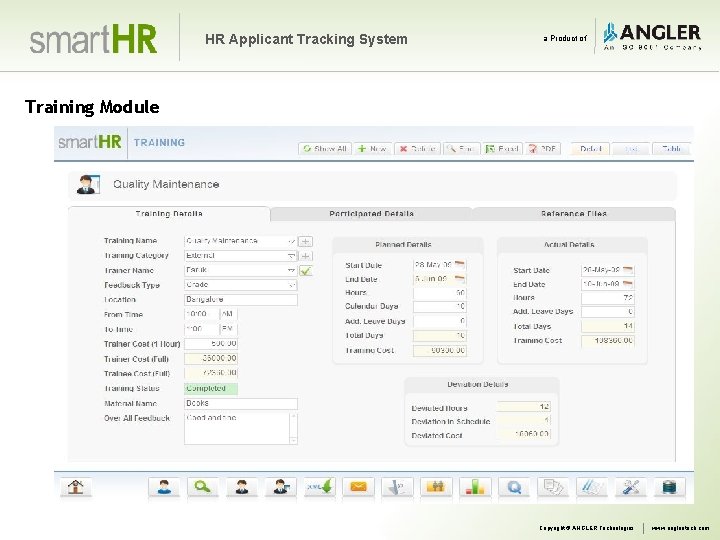Click the Show All button
The image size is (720, 540).
(325, 149)
